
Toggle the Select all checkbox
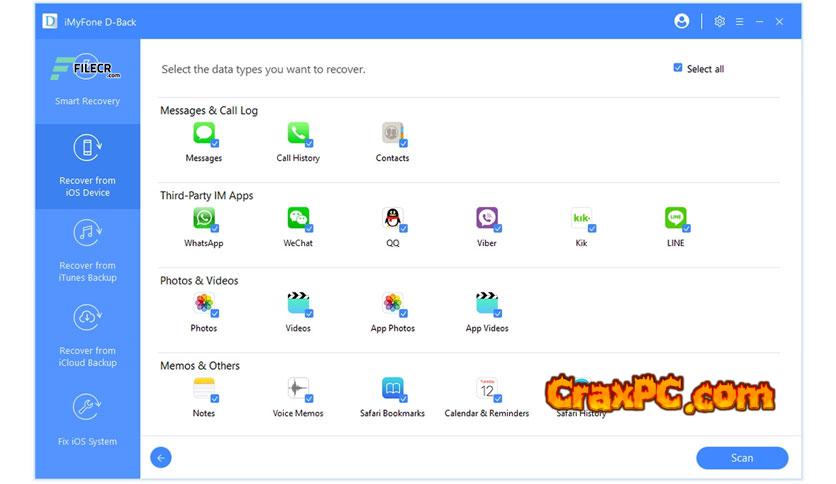coord(678,68)
